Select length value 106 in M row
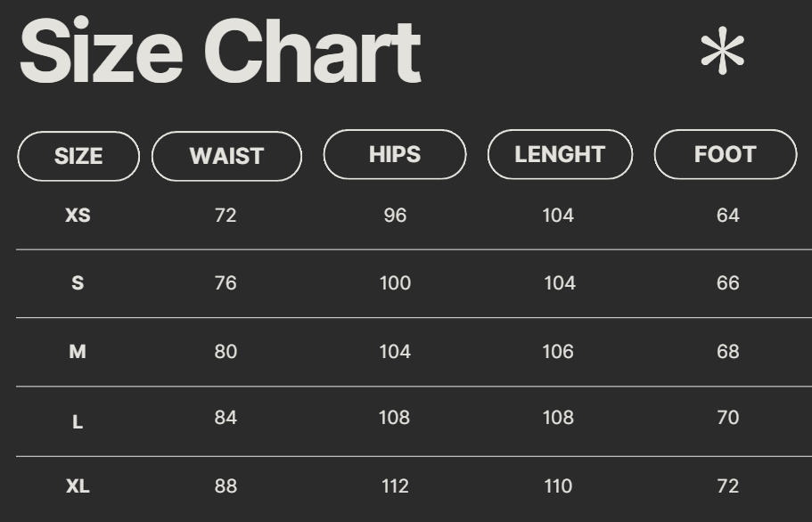This screenshot has height=522, width=812. pos(558,352)
